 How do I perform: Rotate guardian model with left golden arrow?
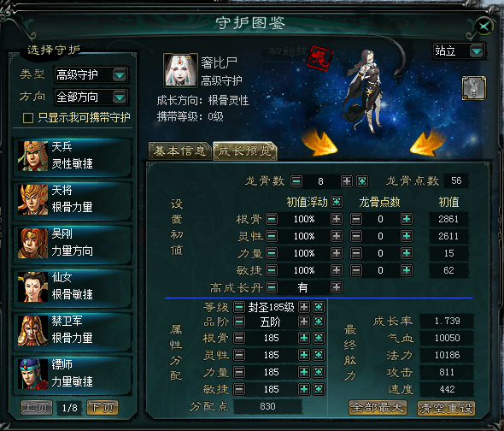[x=319, y=143]
